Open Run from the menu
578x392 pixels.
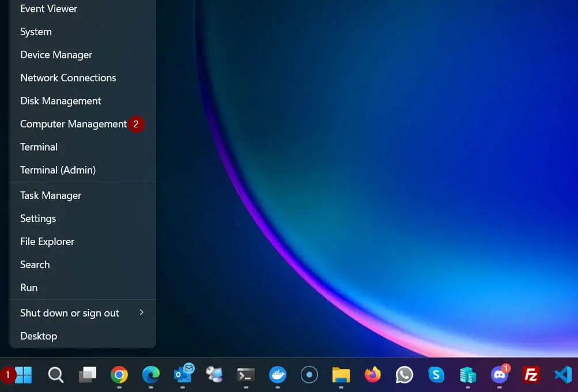(x=82, y=288)
